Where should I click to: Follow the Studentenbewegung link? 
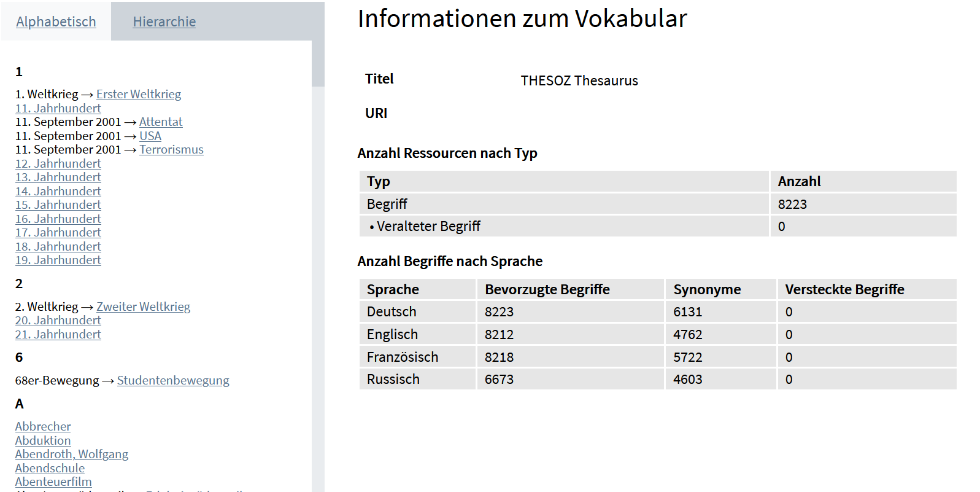pyautogui.click(x=173, y=381)
